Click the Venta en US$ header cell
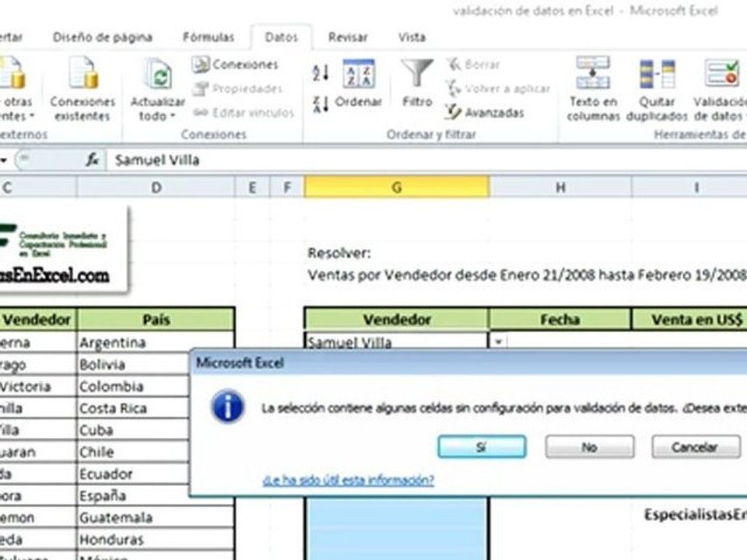The width and height of the screenshot is (747, 560). pyautogui.click(x=689, y=320)
